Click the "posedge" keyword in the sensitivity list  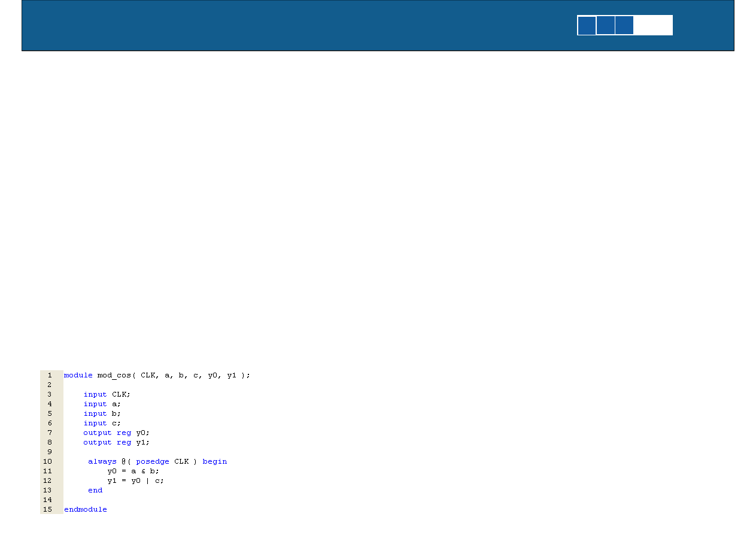[x=153, y=462]
